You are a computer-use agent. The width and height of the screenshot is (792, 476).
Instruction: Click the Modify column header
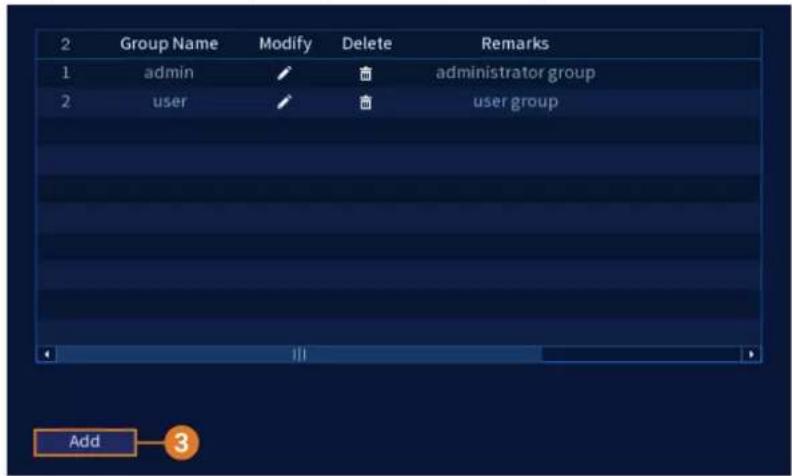285,44
